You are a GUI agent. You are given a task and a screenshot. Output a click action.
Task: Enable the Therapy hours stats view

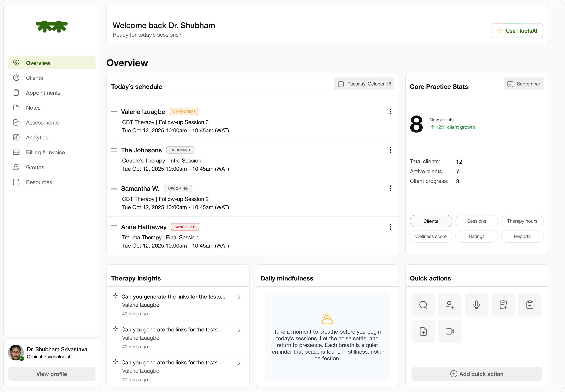tap(522, 221)
